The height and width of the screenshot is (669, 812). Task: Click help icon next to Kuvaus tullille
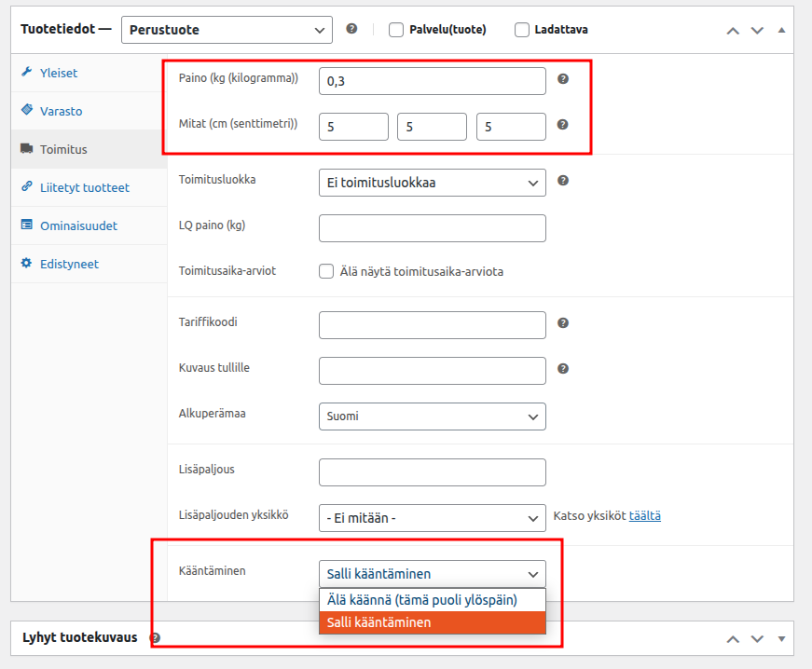click(x=562, y=369)
